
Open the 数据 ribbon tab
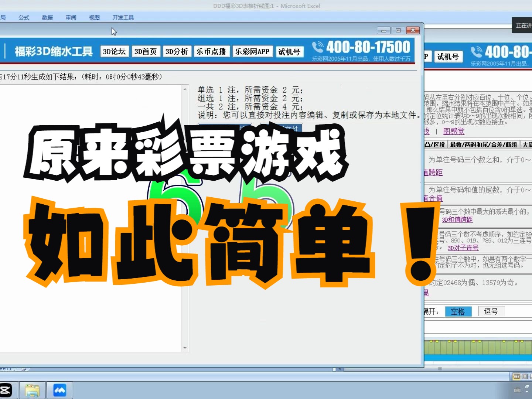click(x=47, y=17)
